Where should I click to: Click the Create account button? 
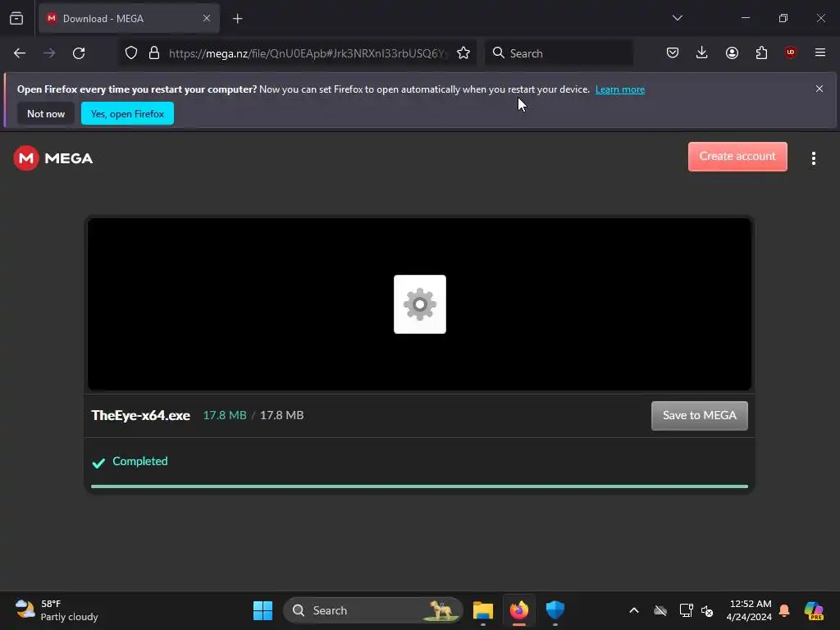737,157
